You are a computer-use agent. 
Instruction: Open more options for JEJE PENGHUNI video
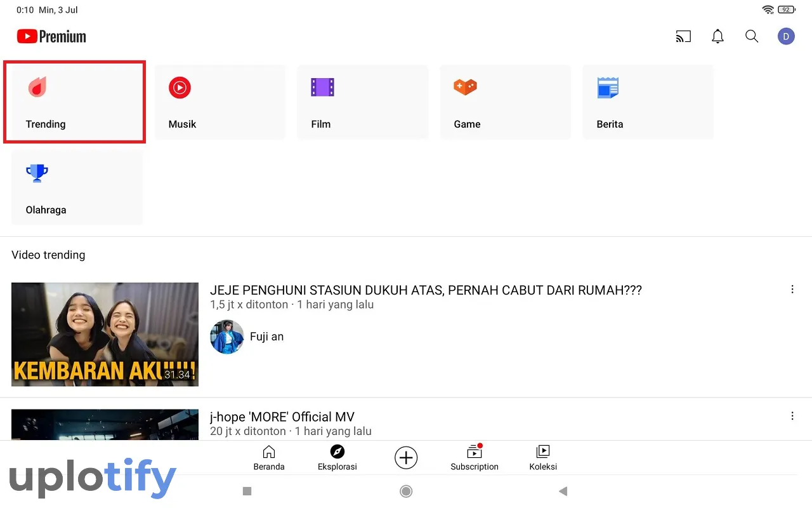tap(792, 290)
